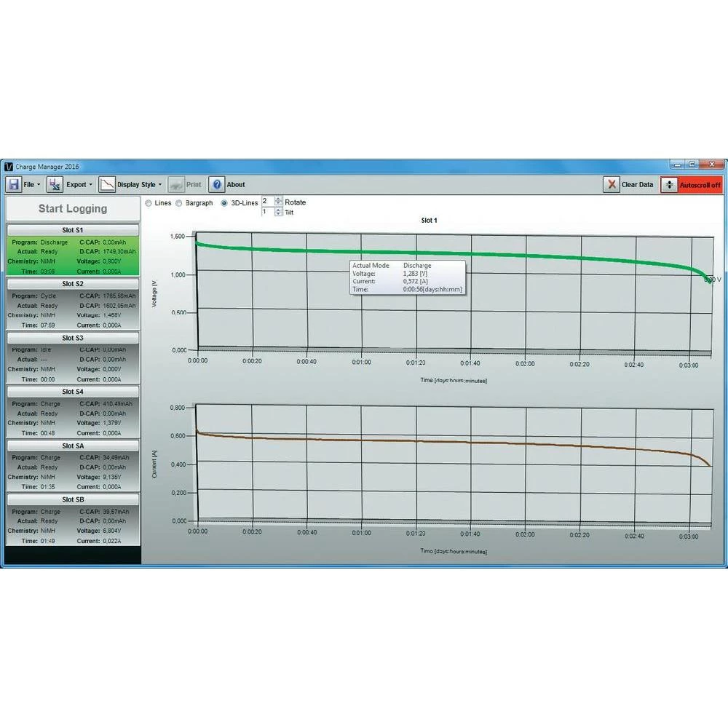This screenshot has width=728, height=728.
Task: Select the 3D-Lines radio button
Action: (224, 203)
